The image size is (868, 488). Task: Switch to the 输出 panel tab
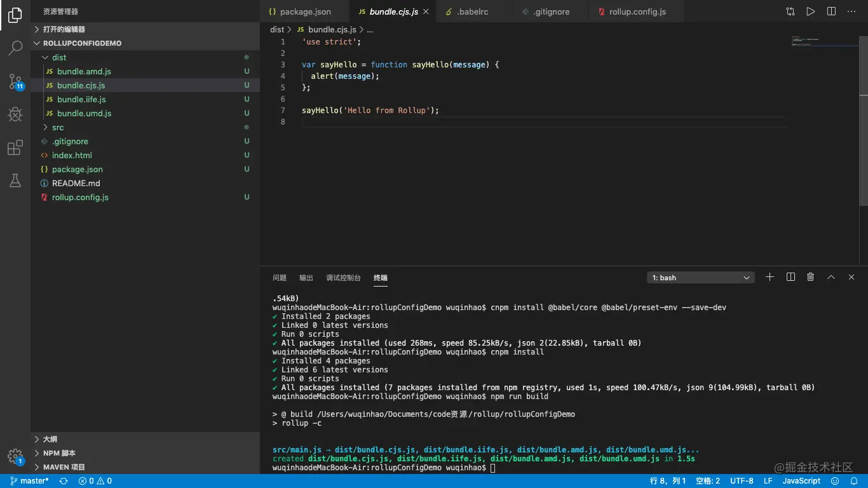[x=306, y=278]
